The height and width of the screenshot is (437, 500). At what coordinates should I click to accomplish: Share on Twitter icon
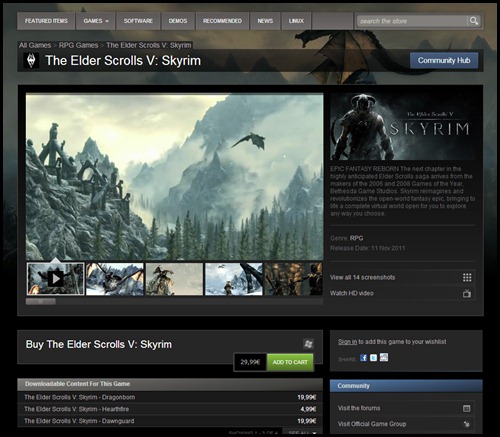coord(374,358)
